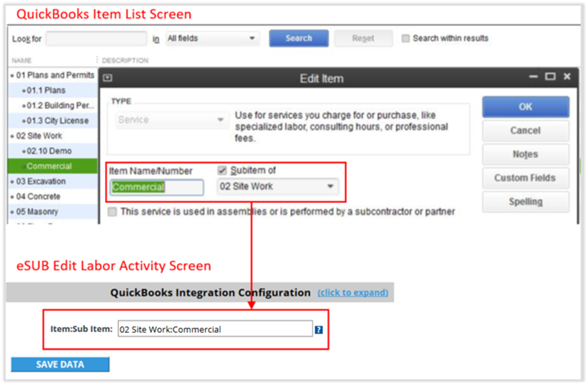Viewport: 588px width, 385px height.
Task: Click the Item:Sub Item text field
Action: click(x=215, y=329)
